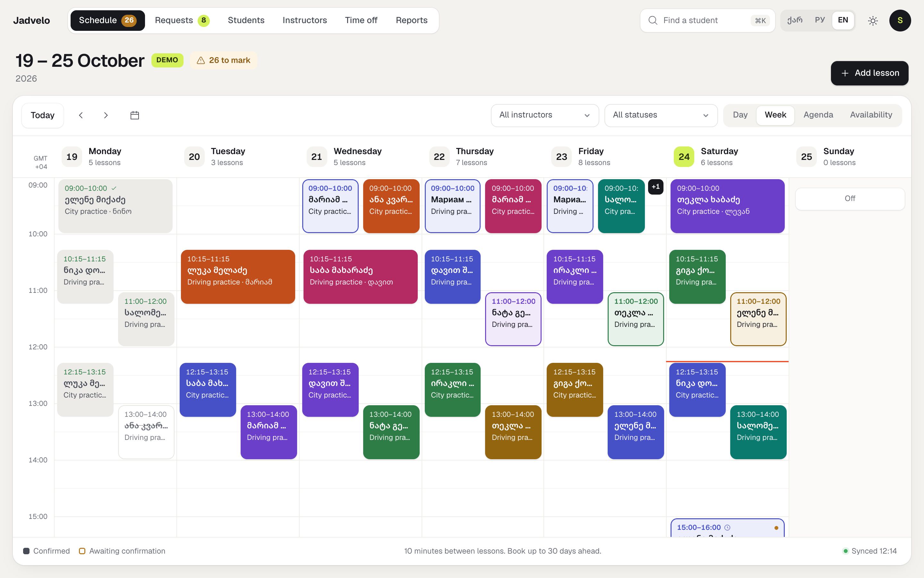Click the Awaiting confirmation legend swatch
The height and width of the screenshot is (578, 924).
82,551
